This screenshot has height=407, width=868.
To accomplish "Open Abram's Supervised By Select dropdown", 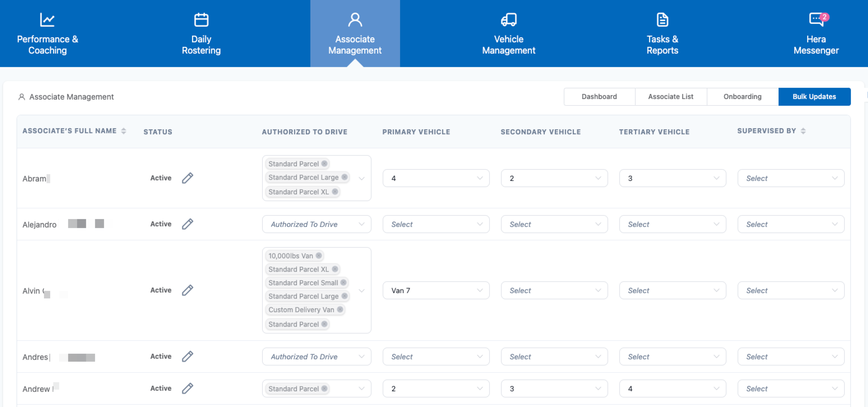I will point(791,178).
